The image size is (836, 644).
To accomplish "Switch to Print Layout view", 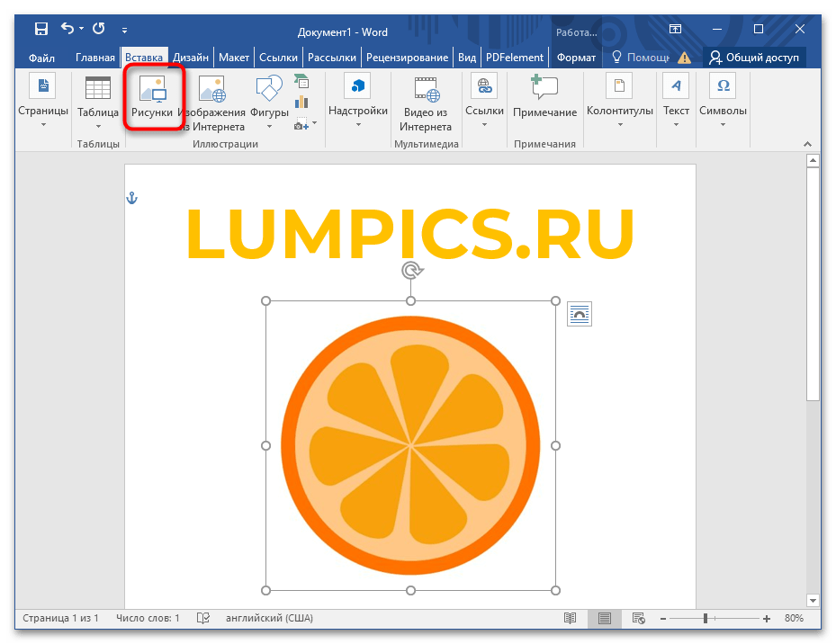I will point(604,619).
